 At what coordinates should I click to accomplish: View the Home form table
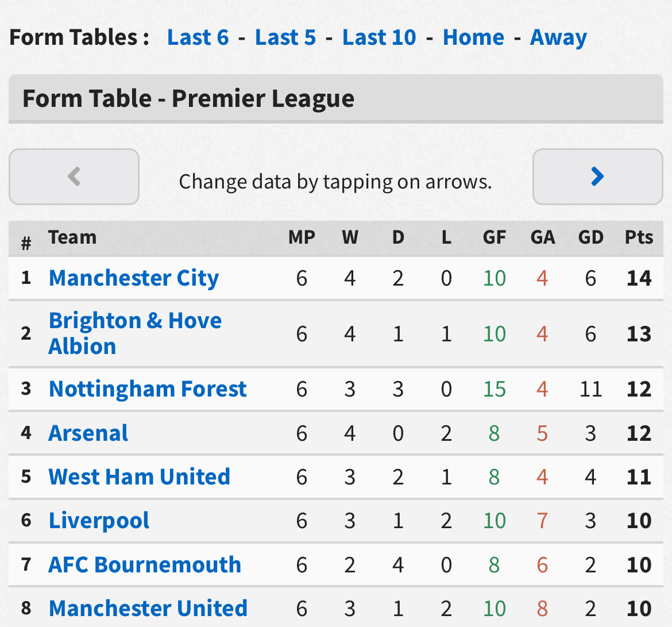click(474, 37)
